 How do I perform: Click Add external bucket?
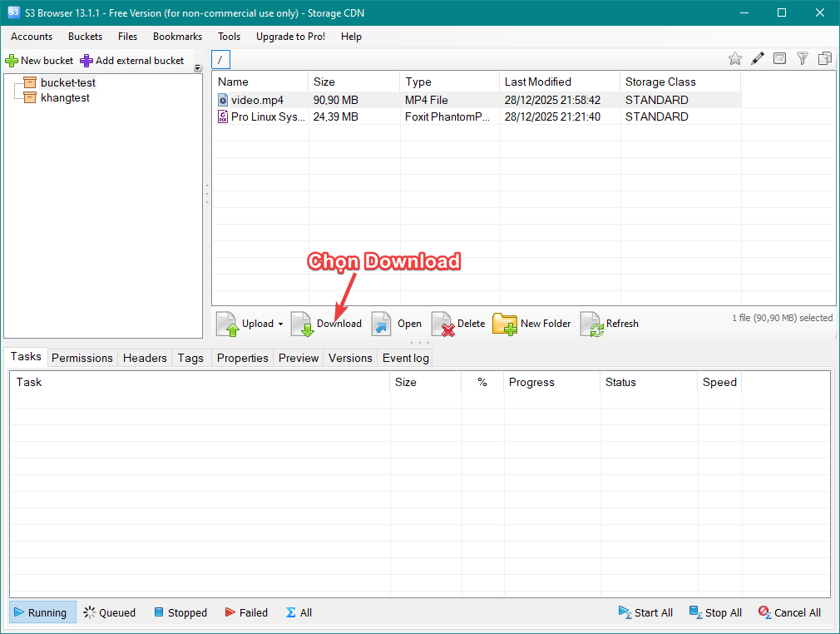[132, 61]
